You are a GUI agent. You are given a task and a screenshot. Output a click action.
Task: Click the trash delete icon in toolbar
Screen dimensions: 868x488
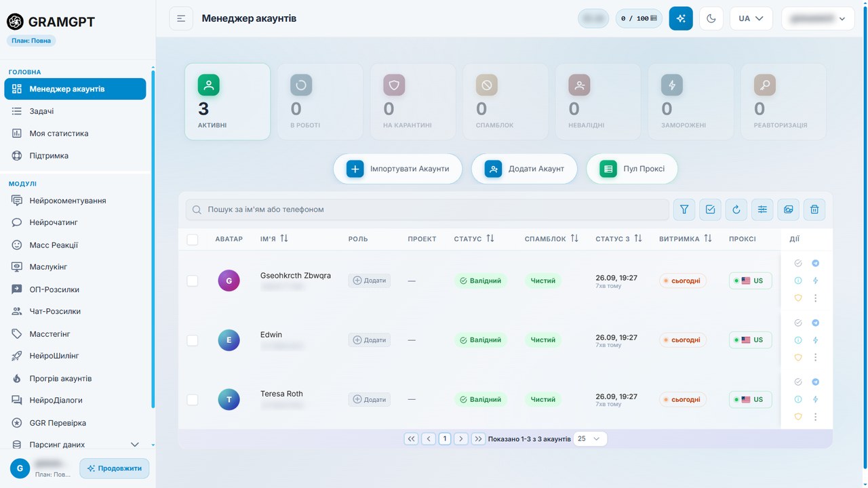(x=814, y=209)
